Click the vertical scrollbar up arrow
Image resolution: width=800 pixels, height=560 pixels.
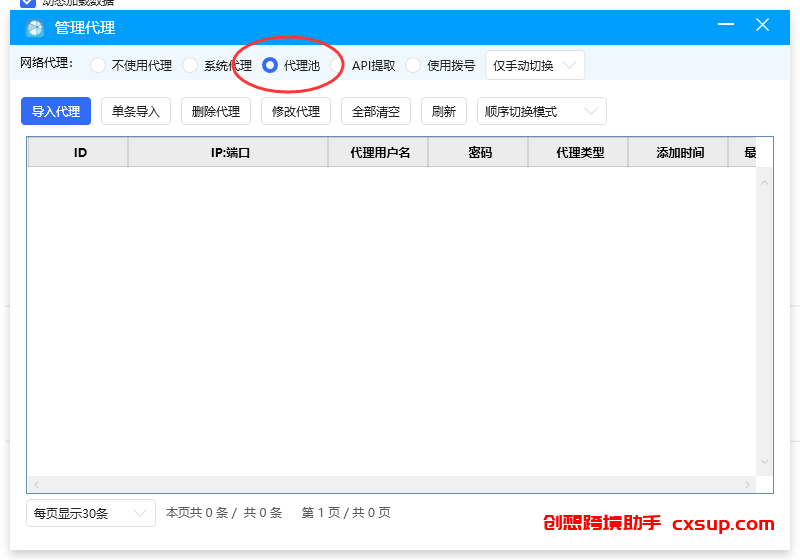pyautogui.click(x=764, y=183)
